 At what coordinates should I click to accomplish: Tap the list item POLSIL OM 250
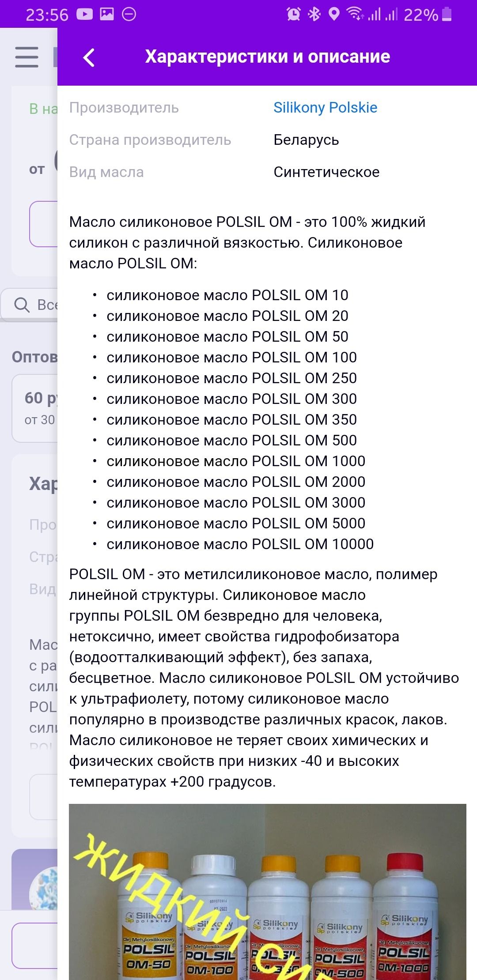pos(232,378)
